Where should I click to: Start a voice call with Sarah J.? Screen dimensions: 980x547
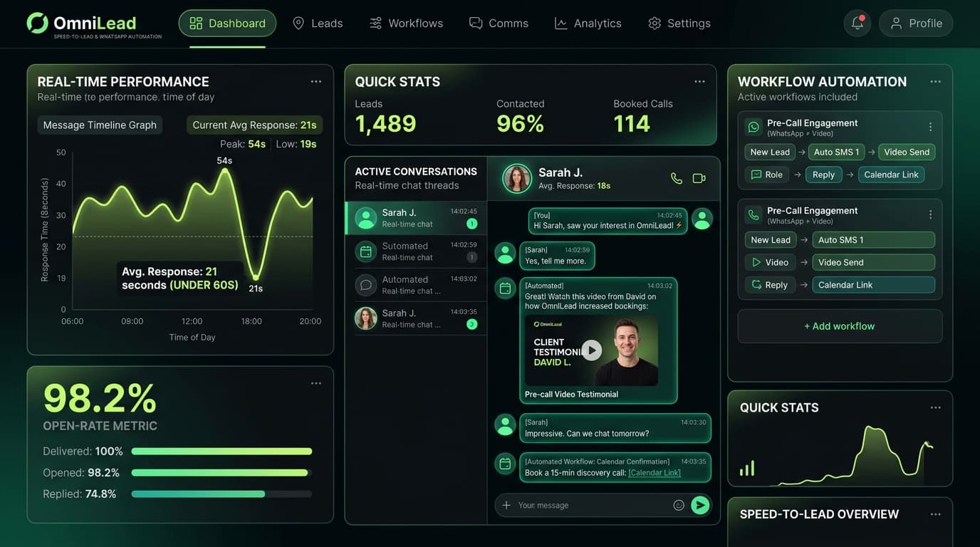coord(677,178)
